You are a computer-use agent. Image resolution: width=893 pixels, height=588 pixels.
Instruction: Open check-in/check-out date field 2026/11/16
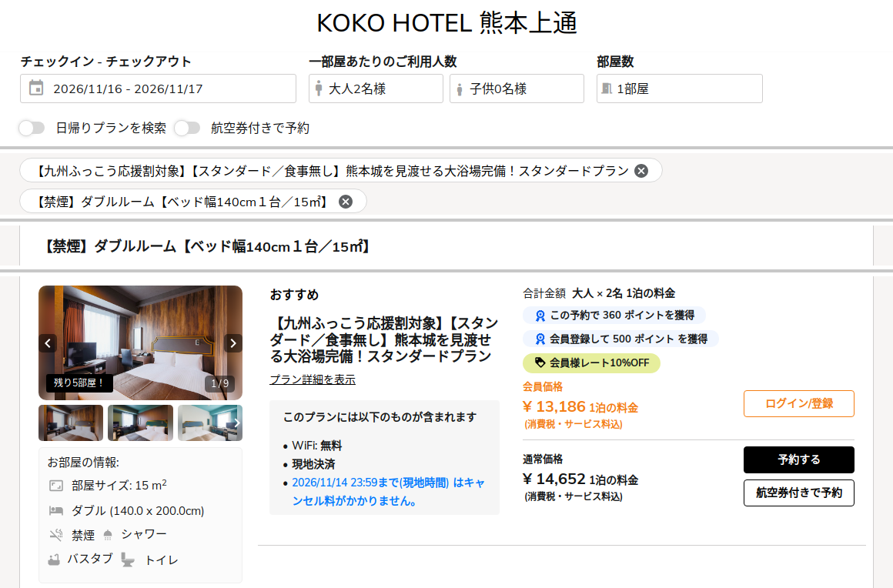point(158,89)
